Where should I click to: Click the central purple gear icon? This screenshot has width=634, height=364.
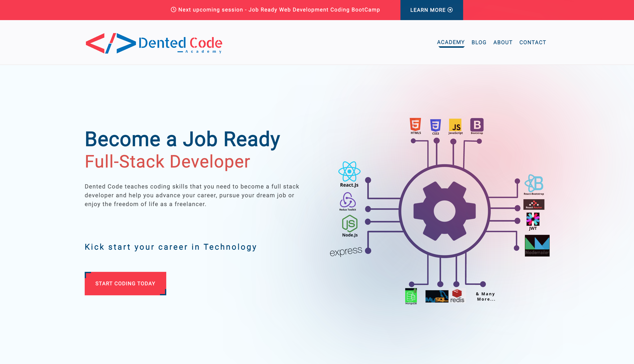pos(444,211)
